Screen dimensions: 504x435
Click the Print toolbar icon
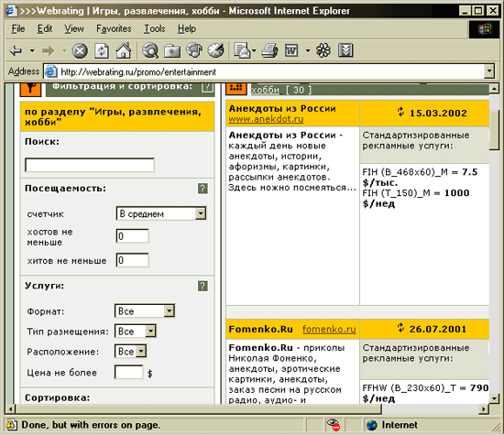tap(269, 50)
